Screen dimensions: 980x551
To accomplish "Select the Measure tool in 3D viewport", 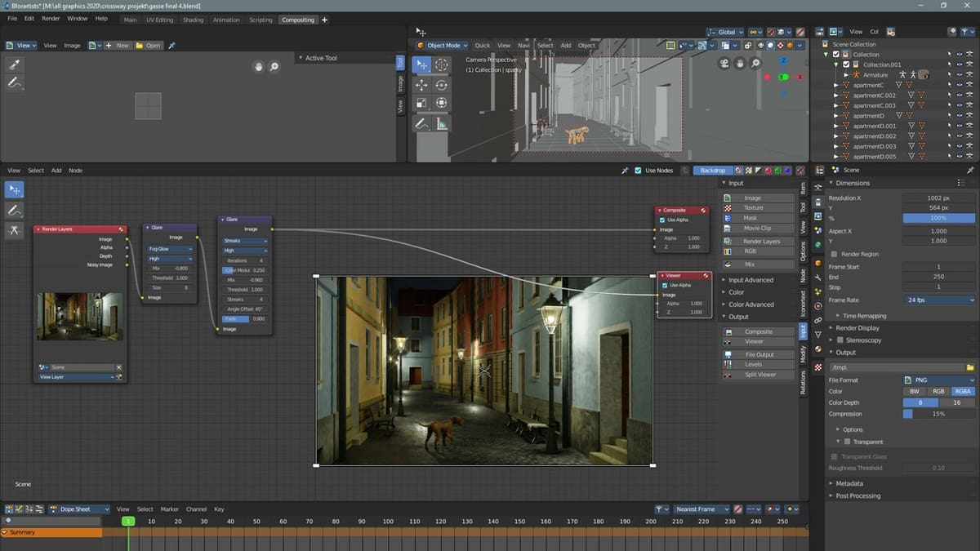I will tap(442, 124).
